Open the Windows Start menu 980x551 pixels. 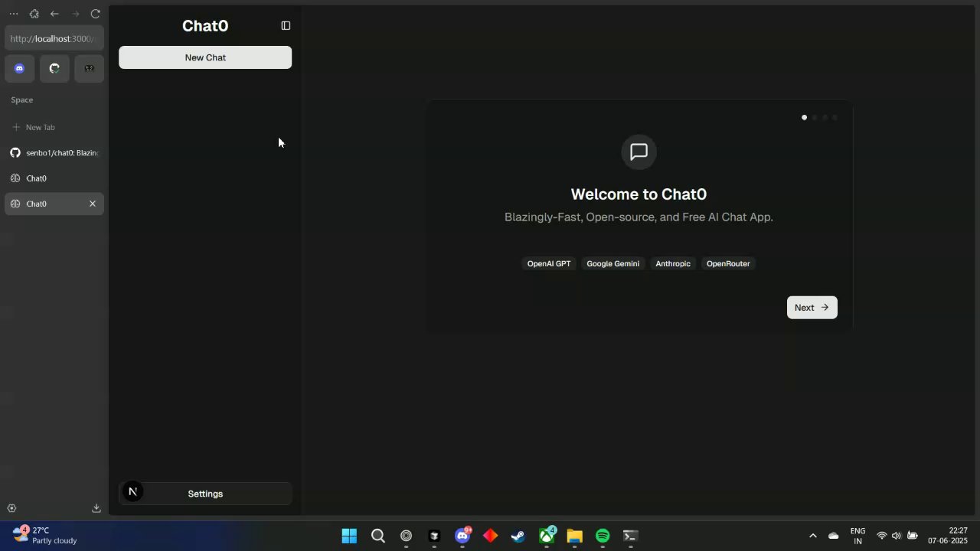[x=349, y=536]
